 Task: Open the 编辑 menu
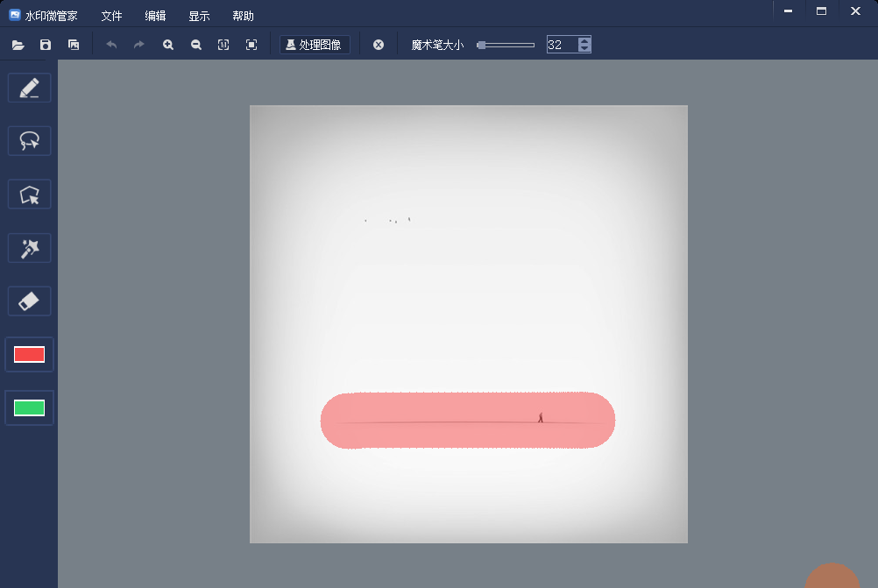click(155, 16)
